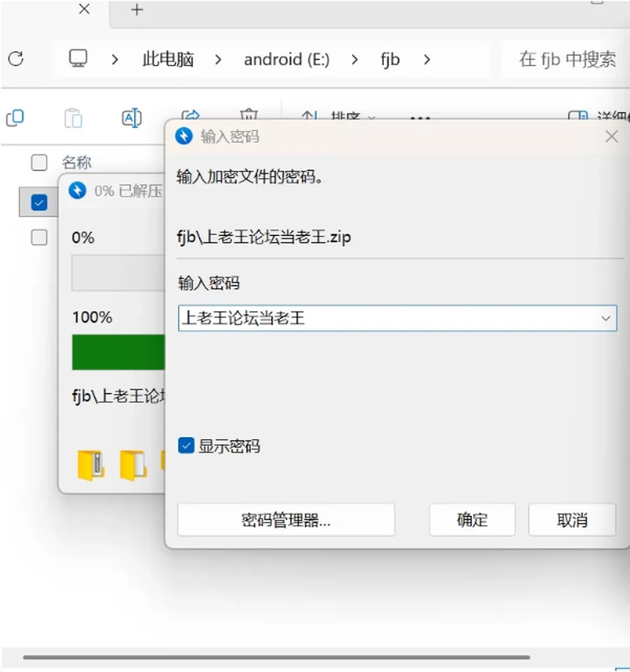Select the fjb breadcrumb folder
This screenshot has height=672, width=630.
[x=390, y=59]
